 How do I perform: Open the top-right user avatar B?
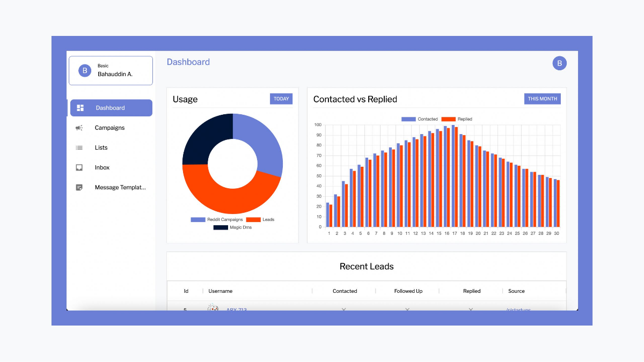[559, 63]
